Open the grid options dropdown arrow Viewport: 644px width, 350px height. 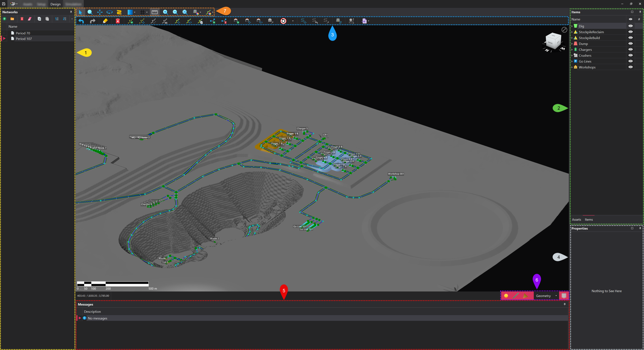click(x=147, y=12)
